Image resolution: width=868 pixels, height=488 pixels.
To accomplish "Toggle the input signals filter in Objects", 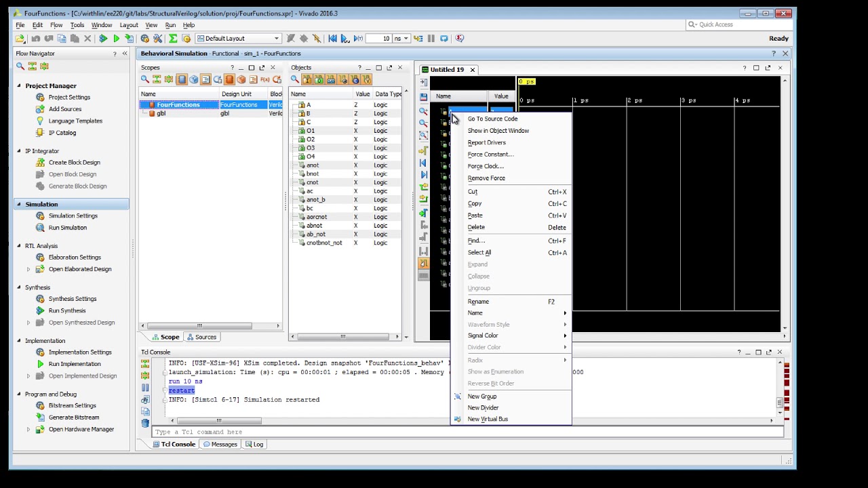I will click(307, 79).
